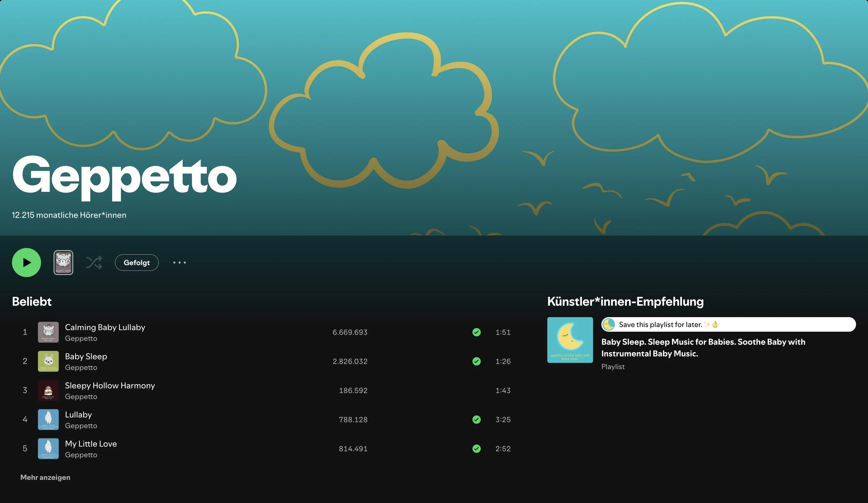Select play count 186.592
868x503 pixels.
[353, 390]
